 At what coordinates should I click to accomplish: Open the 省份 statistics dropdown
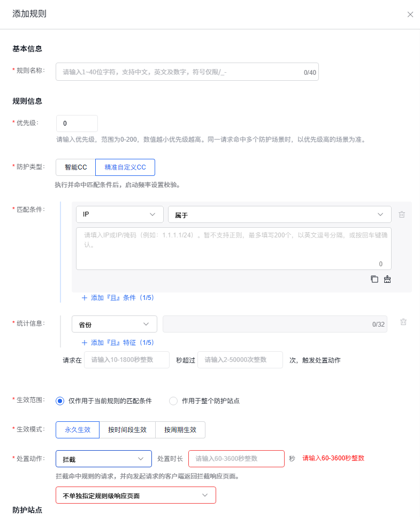pyautogui.click(x=114, y=325)
